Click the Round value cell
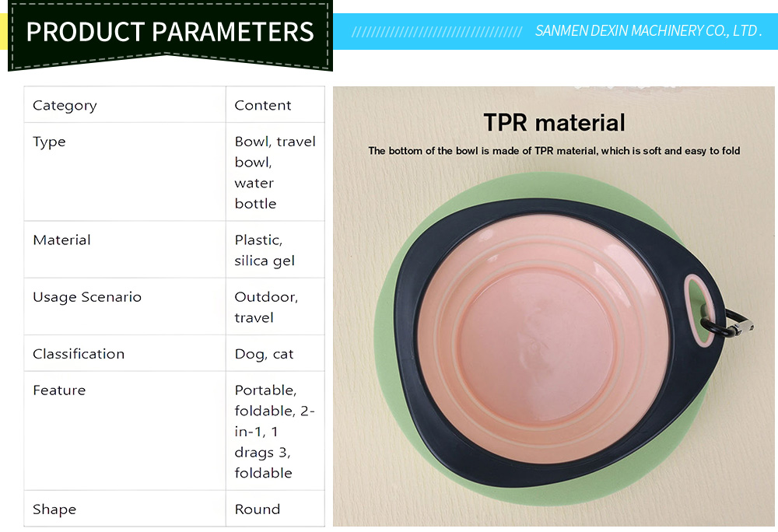This screenshot has width=778, height=532. tap(275, 509)
